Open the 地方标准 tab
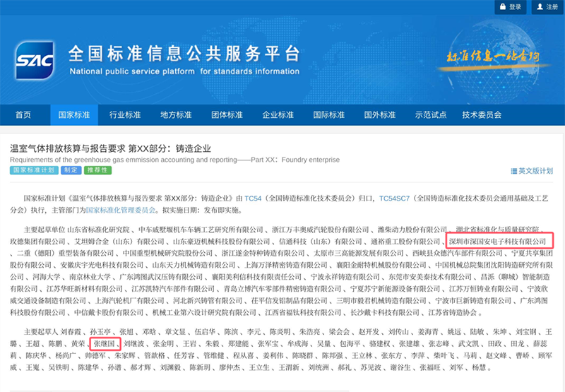 176,115
